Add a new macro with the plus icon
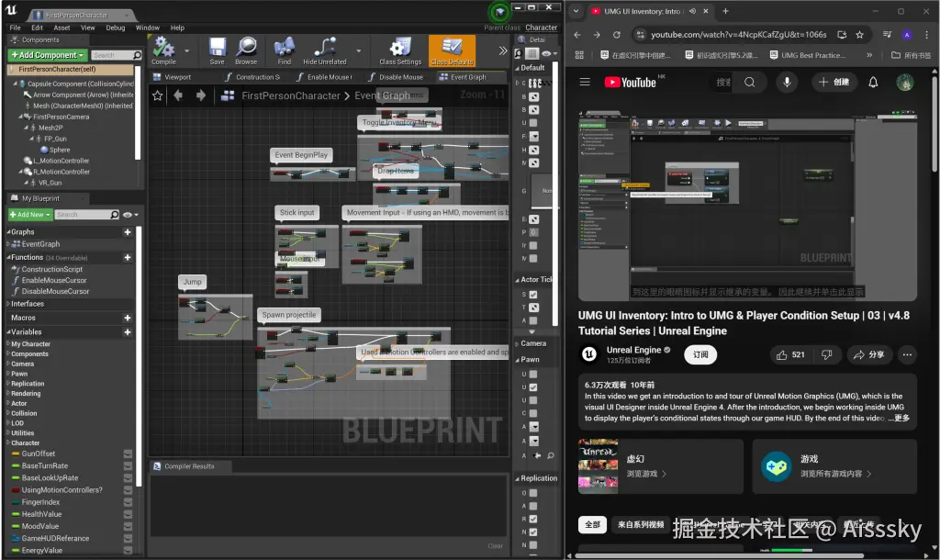Viewport: 940px width, 560px height. (127, 318)
